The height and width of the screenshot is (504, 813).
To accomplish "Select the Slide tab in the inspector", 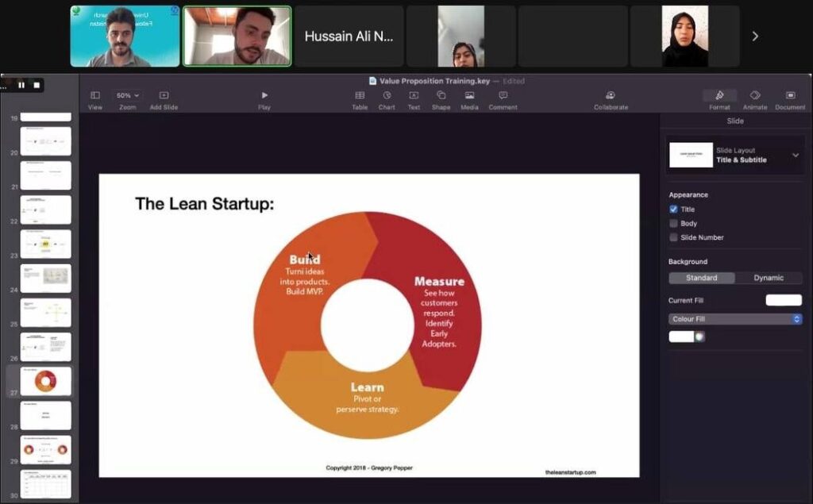I will tap(735, 121).
